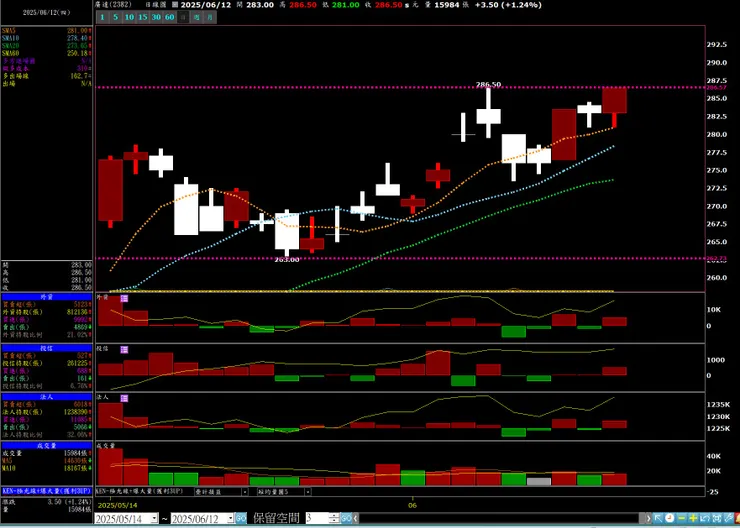740x528 pixels.
Task: Select the daily (日) timeframe button
Action: point(183,17)
